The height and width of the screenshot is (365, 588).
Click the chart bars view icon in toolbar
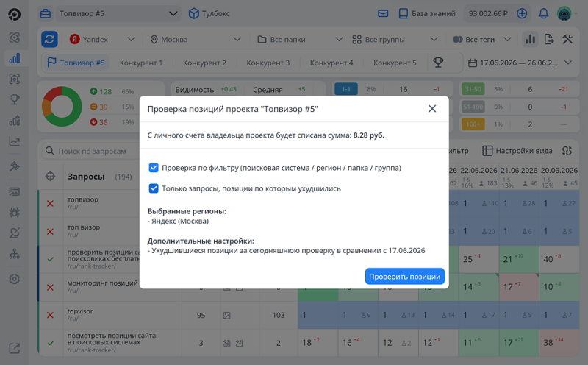(x=530, y=39)
